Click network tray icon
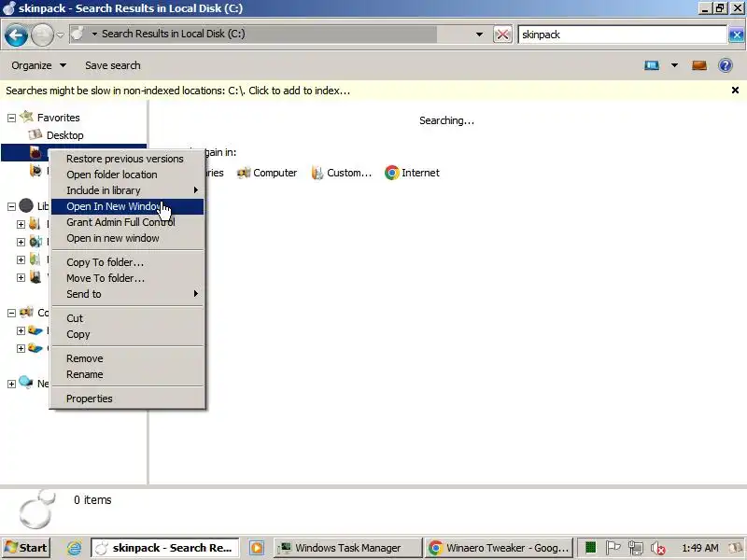The width and height of the screenshot is (747, 560). pyautogui.click(x=635, y=548)
